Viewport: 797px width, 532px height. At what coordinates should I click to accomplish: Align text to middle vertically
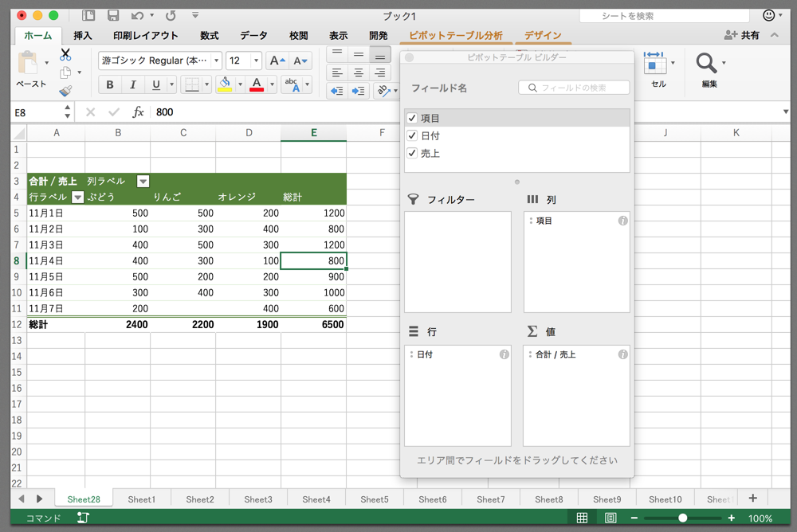click(359, 54)
